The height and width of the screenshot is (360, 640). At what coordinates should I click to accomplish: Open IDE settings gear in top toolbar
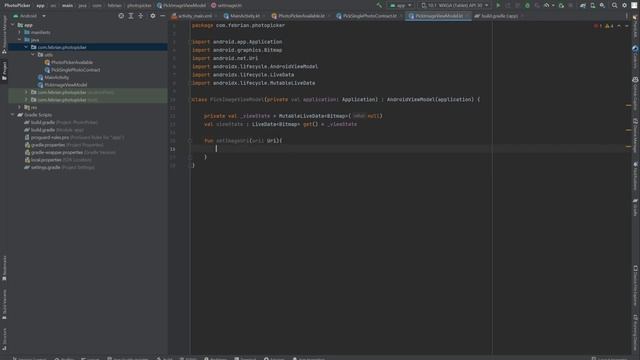624,5
